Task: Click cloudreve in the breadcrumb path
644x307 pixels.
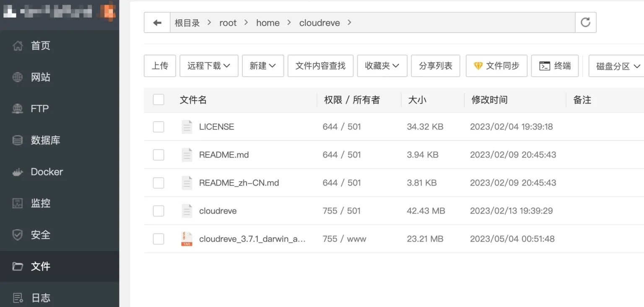Action: point(319,23)
